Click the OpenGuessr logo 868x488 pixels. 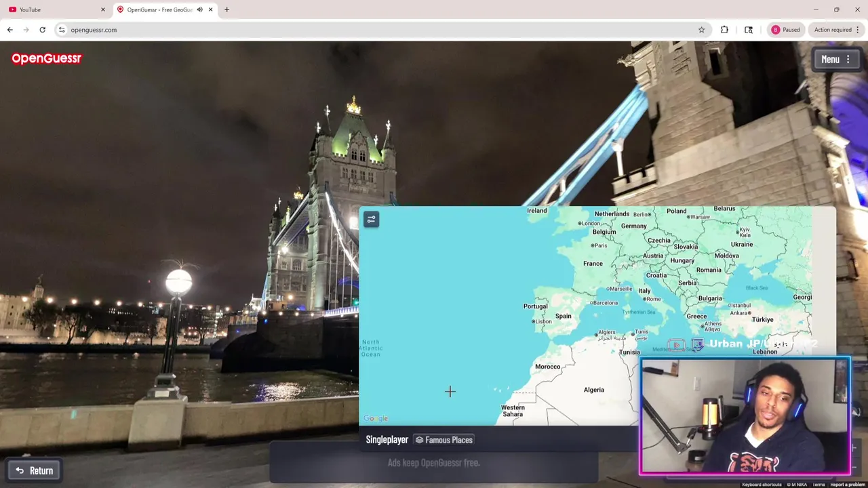(46, 58)
